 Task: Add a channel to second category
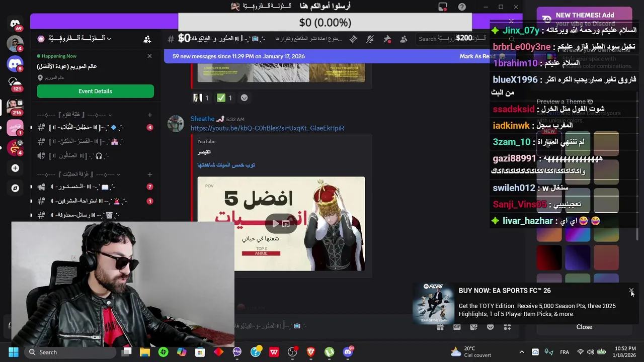tap(149, 174)
